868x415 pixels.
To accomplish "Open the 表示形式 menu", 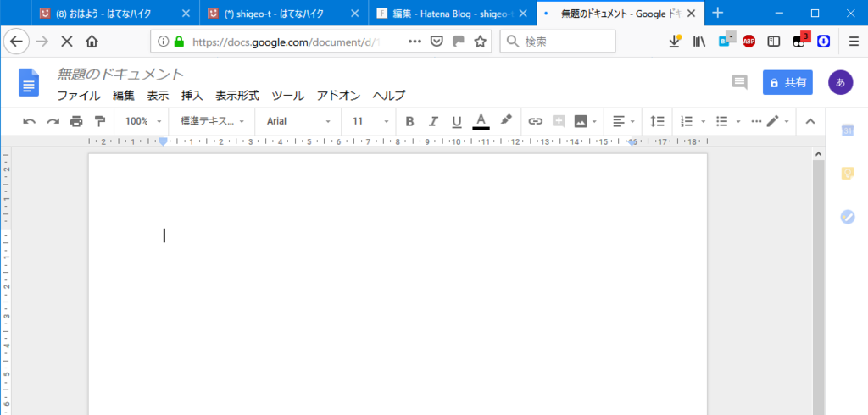I will 237,96.
